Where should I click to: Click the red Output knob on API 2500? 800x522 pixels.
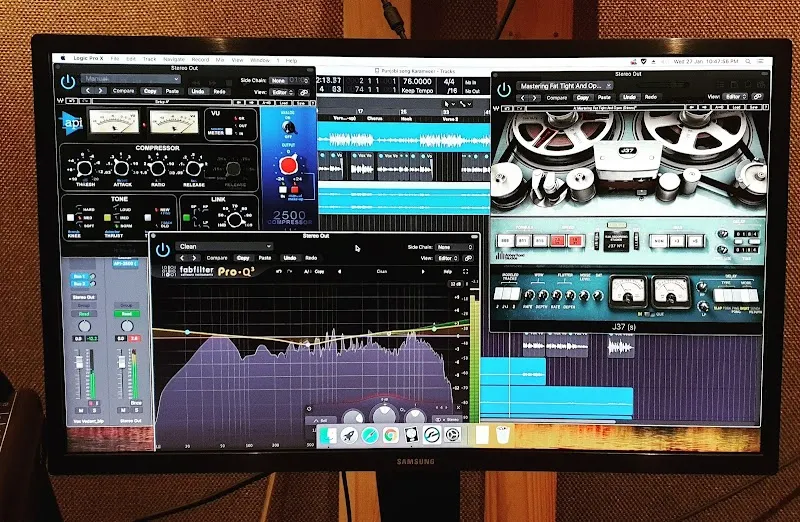pyautogui.click(x=288, y=165)
